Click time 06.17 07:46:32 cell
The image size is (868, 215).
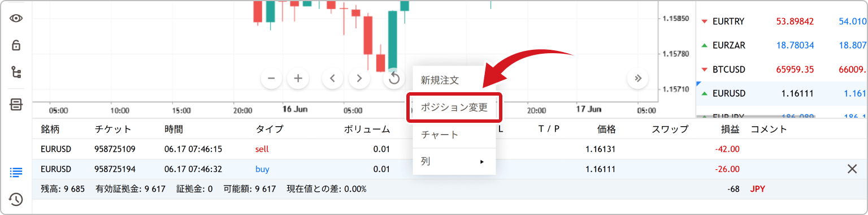[x=193, y=169]
